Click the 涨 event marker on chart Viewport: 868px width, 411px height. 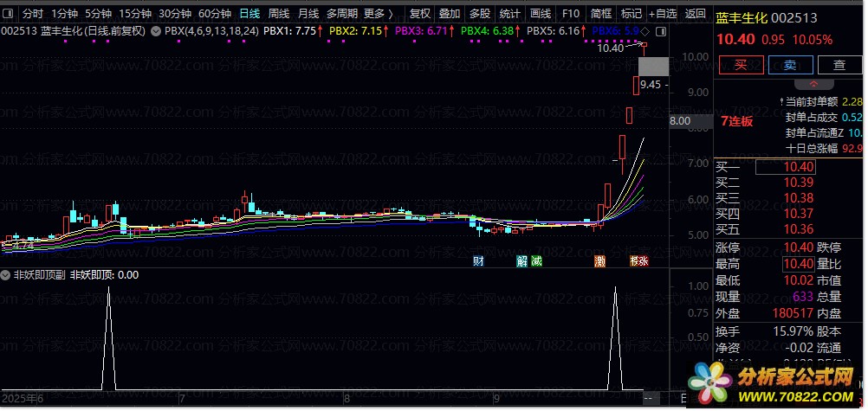[x=644, y=261]
